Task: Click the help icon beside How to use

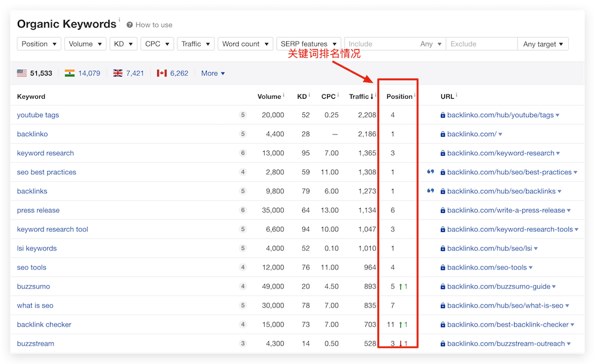Action: (x=130, y=25)
